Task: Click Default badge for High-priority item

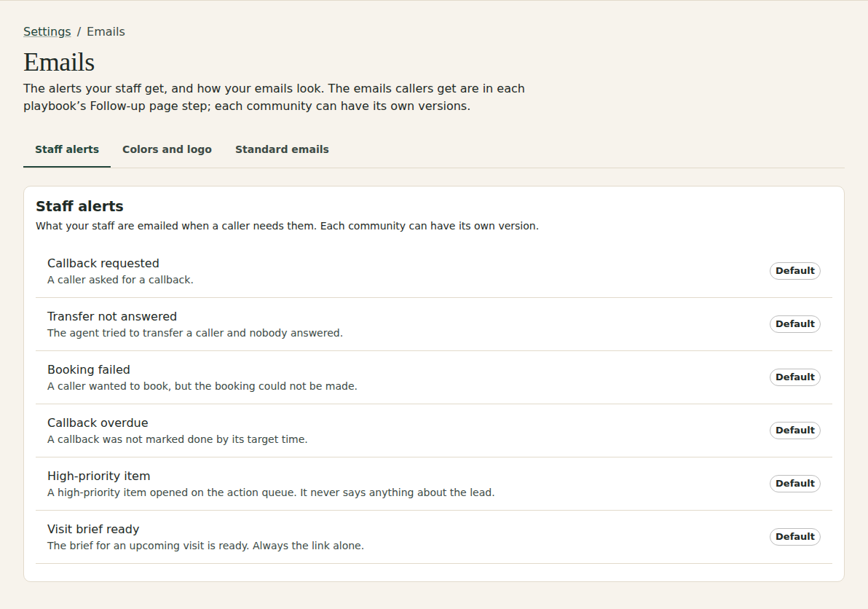Action: (x=795, y=483)
